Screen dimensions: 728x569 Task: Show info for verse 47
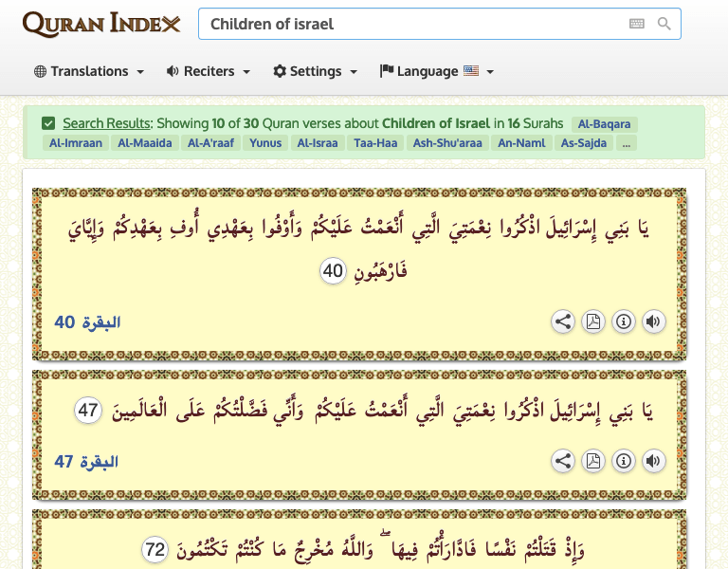623,461
